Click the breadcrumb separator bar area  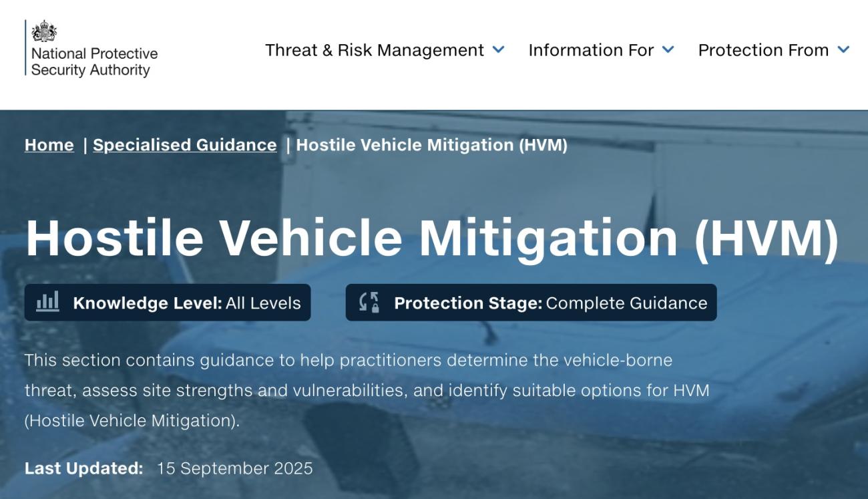pyautogui.click(x=84, y=145)
